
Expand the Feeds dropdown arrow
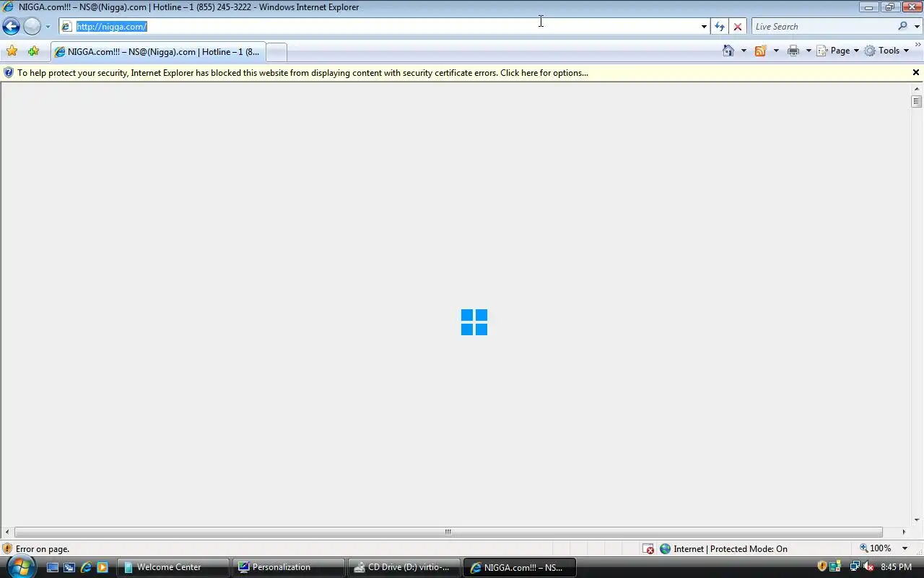(776, 51)
